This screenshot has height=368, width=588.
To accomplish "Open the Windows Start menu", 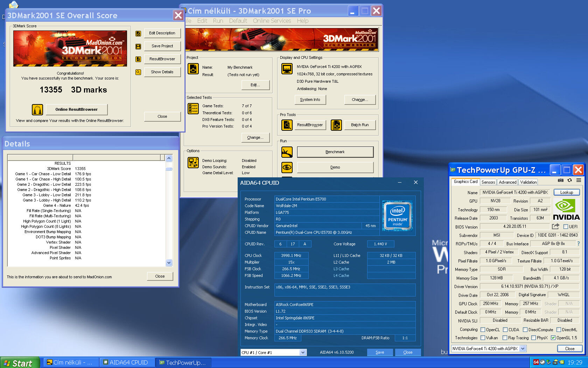I will coord(20,363).
